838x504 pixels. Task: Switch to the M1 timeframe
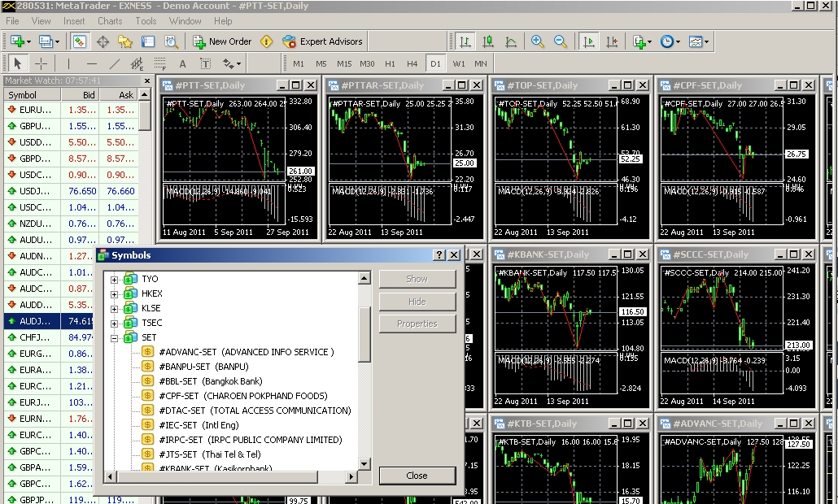pos(299,63)
